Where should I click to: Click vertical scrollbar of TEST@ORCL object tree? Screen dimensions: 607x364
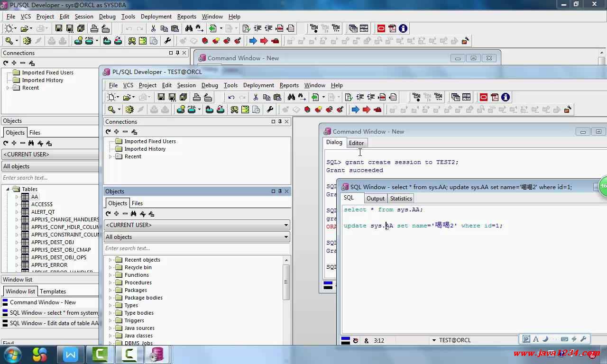point(286,282)
